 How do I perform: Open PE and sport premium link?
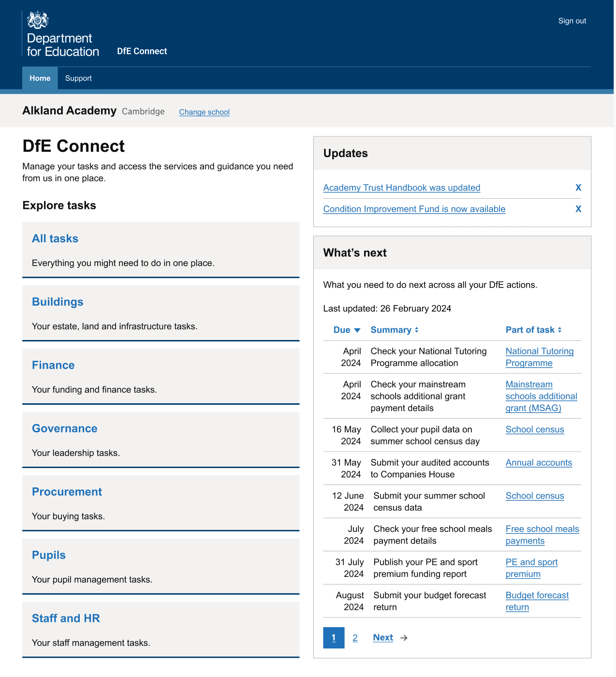tap(531, 568)
